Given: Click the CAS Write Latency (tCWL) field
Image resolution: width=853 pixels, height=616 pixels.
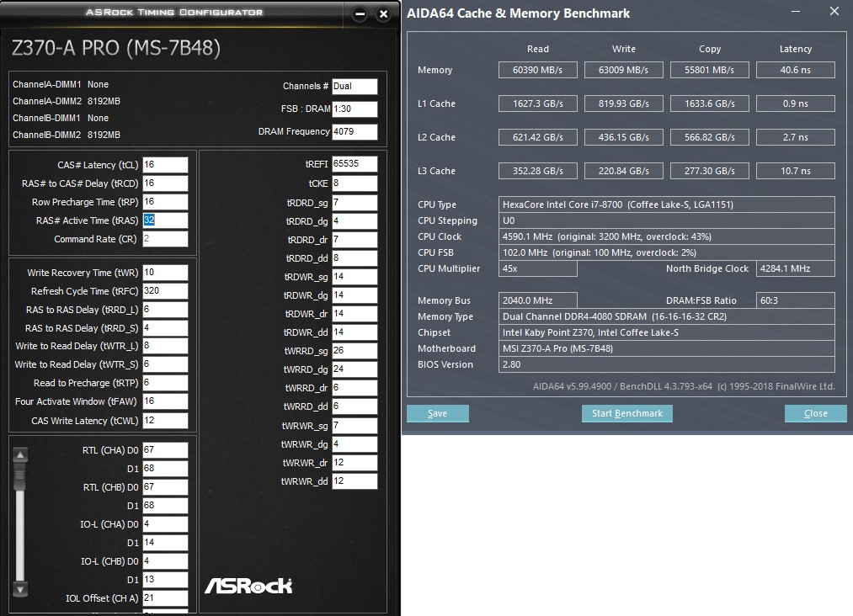Looking at the screenshot, I should coord(165,420).
